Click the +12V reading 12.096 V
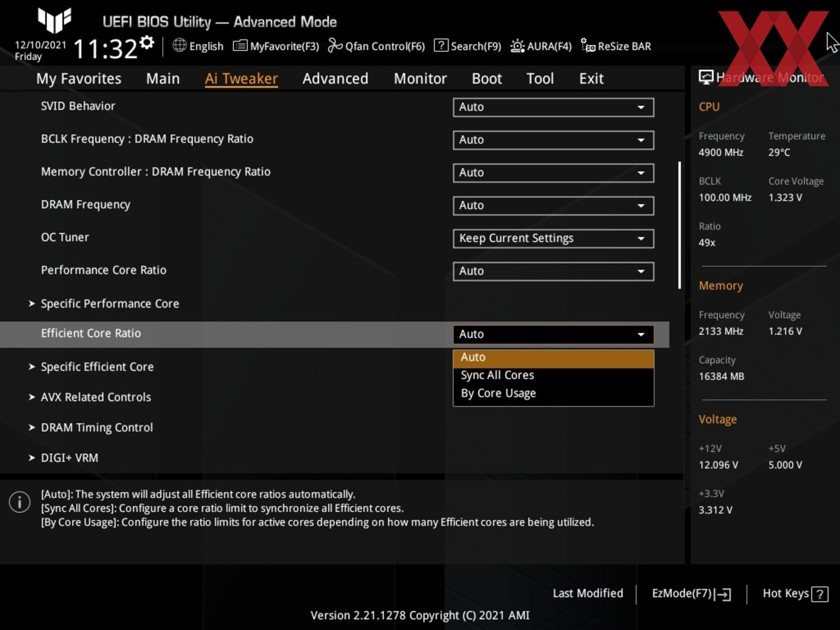The width and height of the screenshot is (840, 630). coord(718,465)
